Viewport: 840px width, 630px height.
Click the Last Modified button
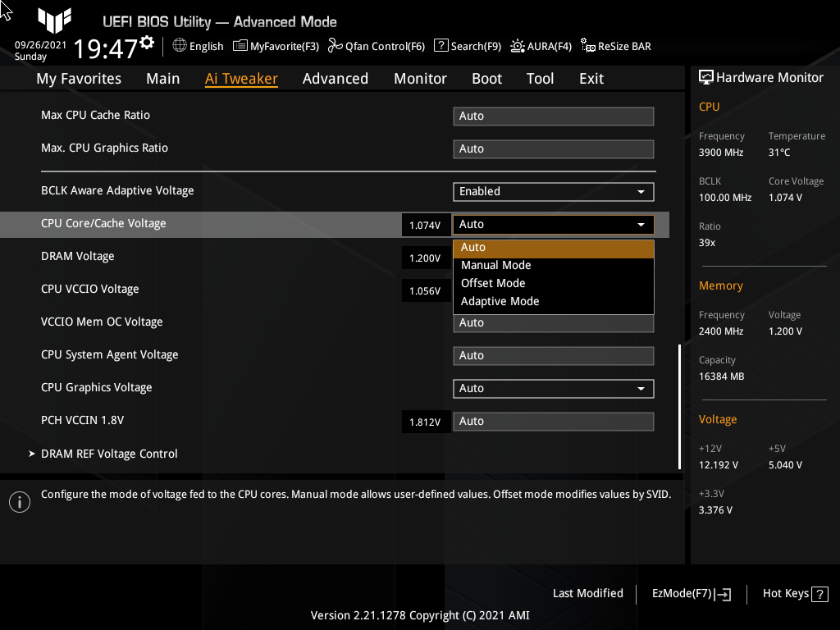coord(588,593)
